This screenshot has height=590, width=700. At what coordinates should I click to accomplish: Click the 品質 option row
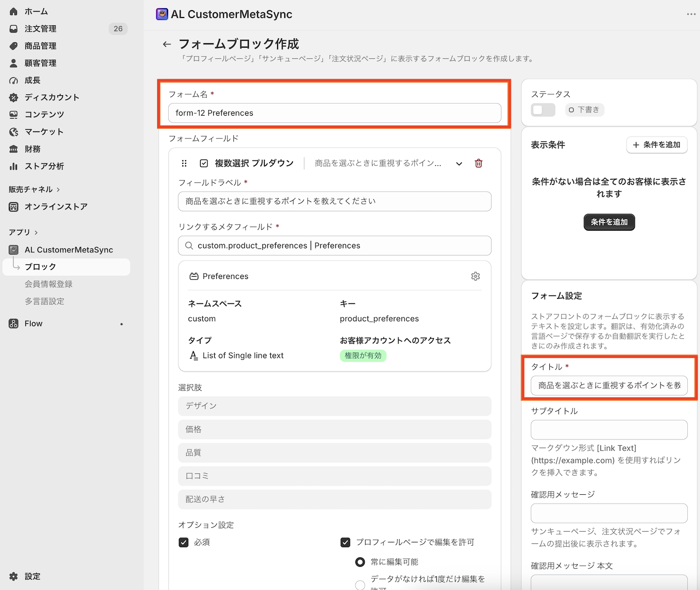334,453
